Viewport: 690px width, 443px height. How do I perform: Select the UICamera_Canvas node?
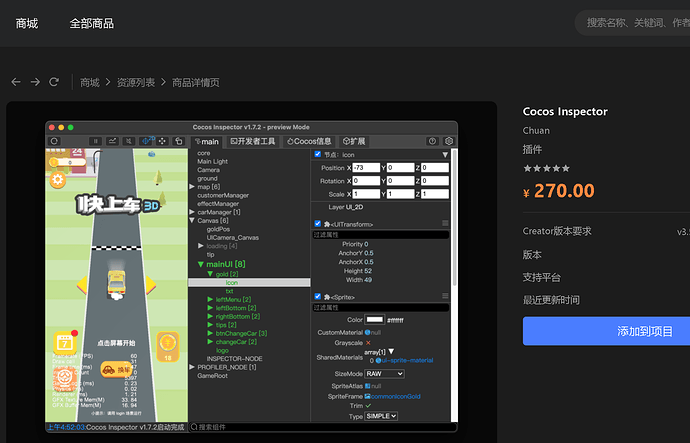point(233,238)
